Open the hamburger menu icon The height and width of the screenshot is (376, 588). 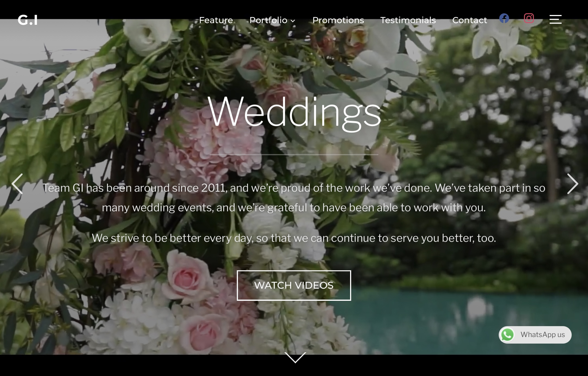555,19
